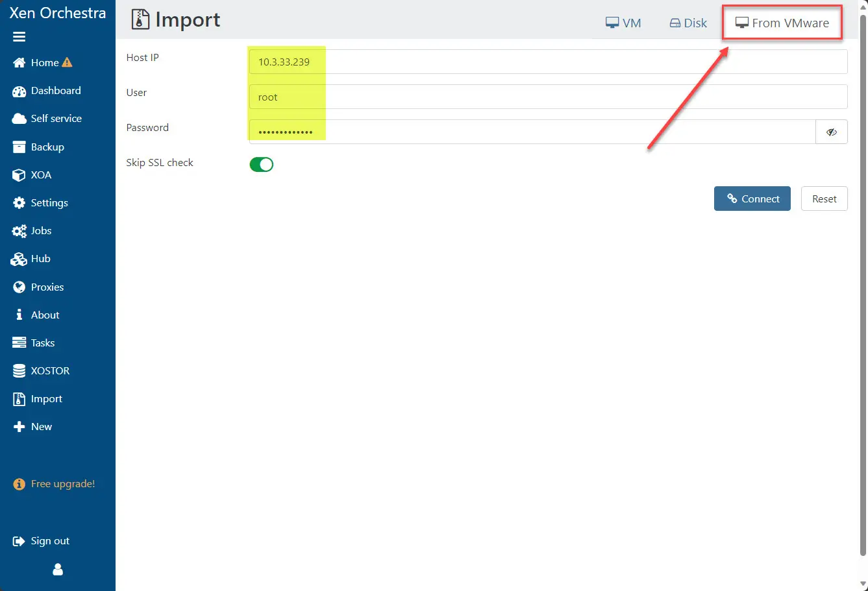Click the Connect button

pos(752,199)
